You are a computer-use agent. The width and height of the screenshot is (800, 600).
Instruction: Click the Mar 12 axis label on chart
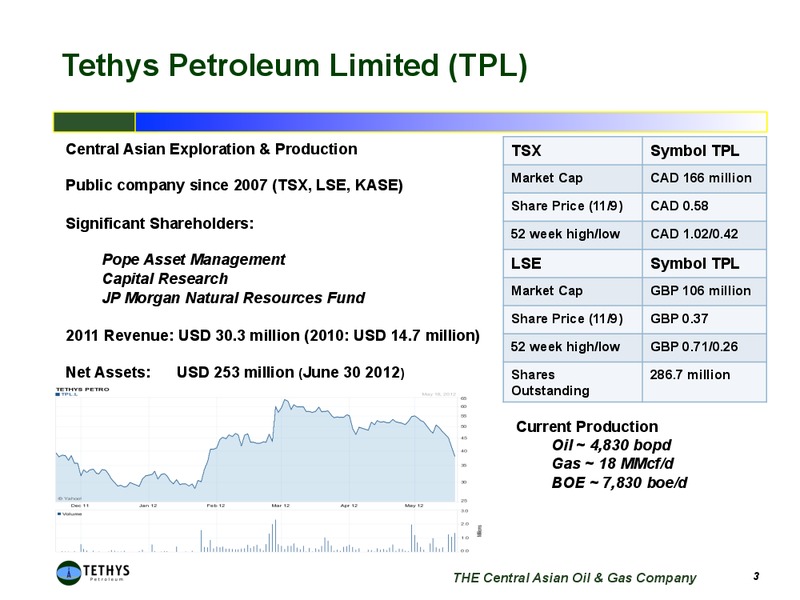coord(281,506)
